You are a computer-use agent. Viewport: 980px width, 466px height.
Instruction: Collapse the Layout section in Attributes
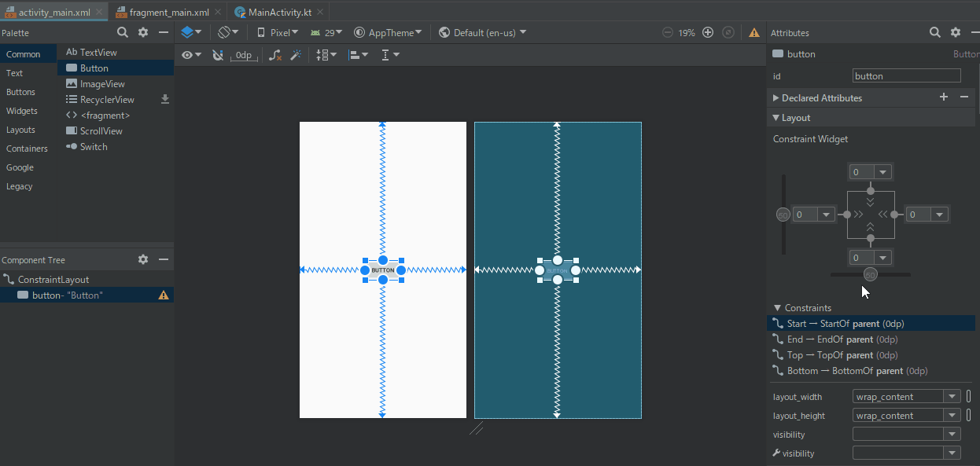point(777,117)
